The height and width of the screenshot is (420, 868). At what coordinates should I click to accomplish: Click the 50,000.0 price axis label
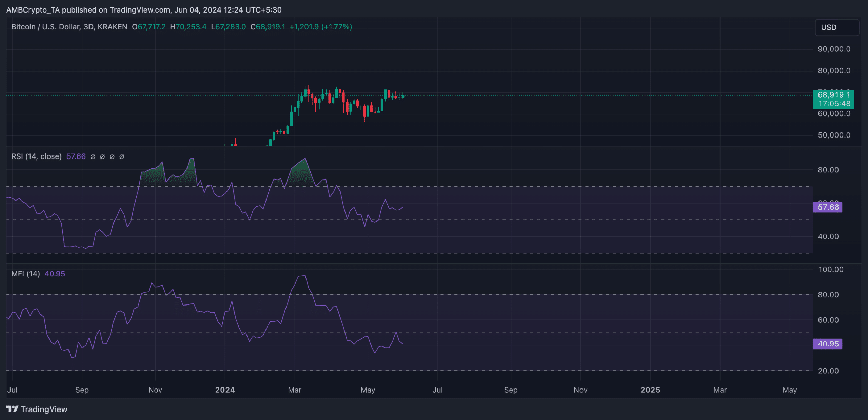click(x=834, y=135)
